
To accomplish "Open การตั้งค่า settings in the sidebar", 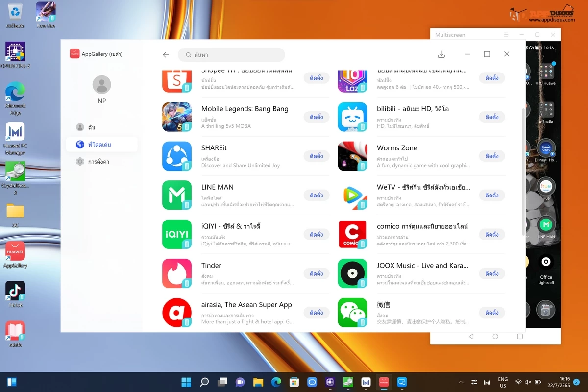I will point(101,162).
